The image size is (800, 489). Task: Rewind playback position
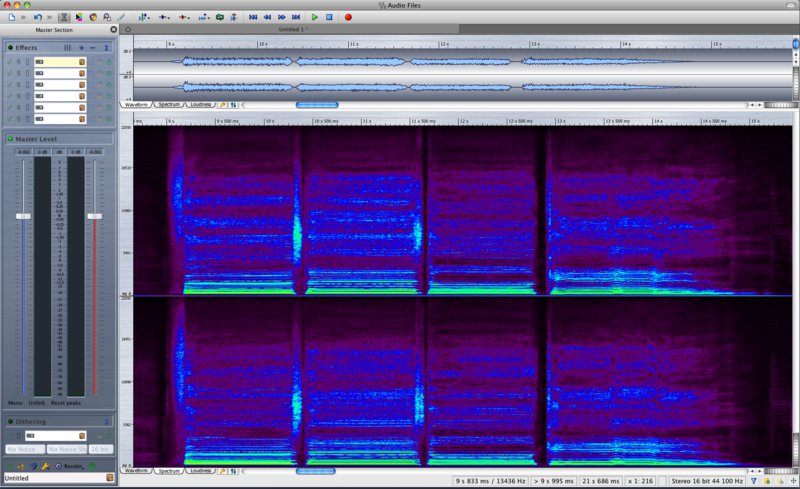coord(267,17)
